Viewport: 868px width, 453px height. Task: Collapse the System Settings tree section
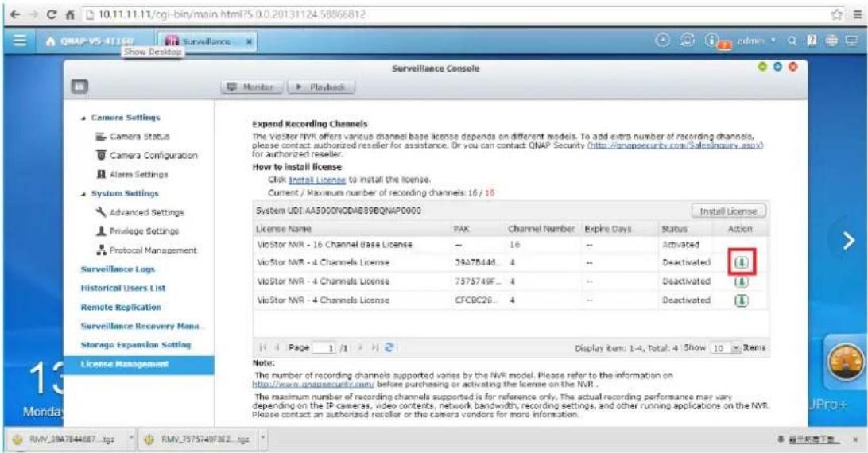tap(83, 194)
